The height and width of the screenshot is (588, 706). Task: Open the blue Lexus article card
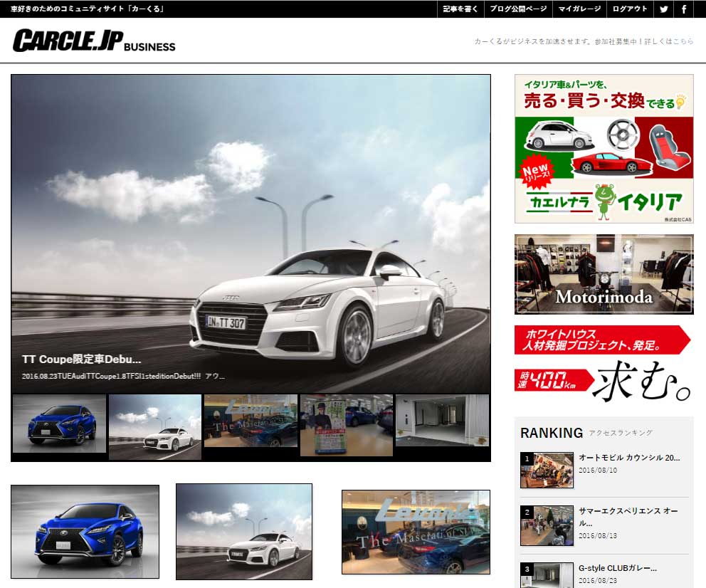click(85, 531)
